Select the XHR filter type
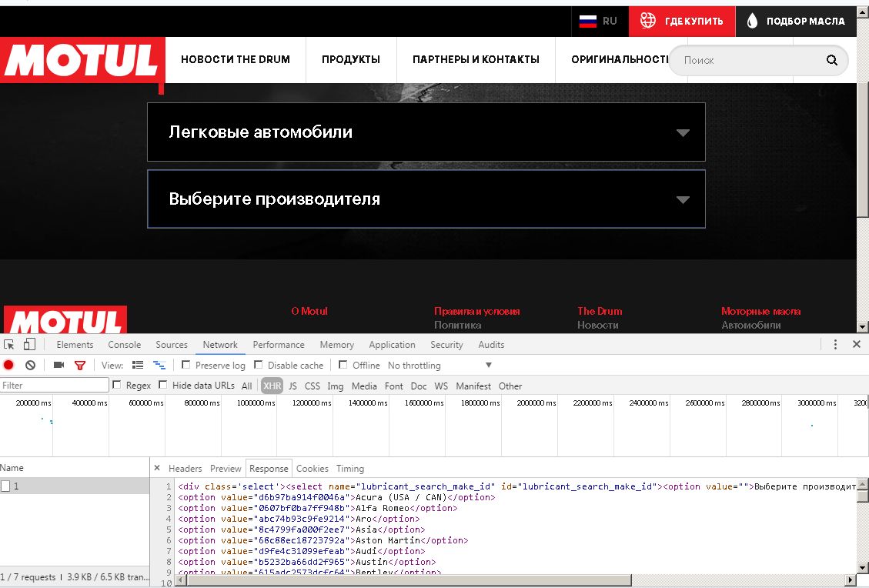This screenshot has width=869, height=588. tap(272, 386)
